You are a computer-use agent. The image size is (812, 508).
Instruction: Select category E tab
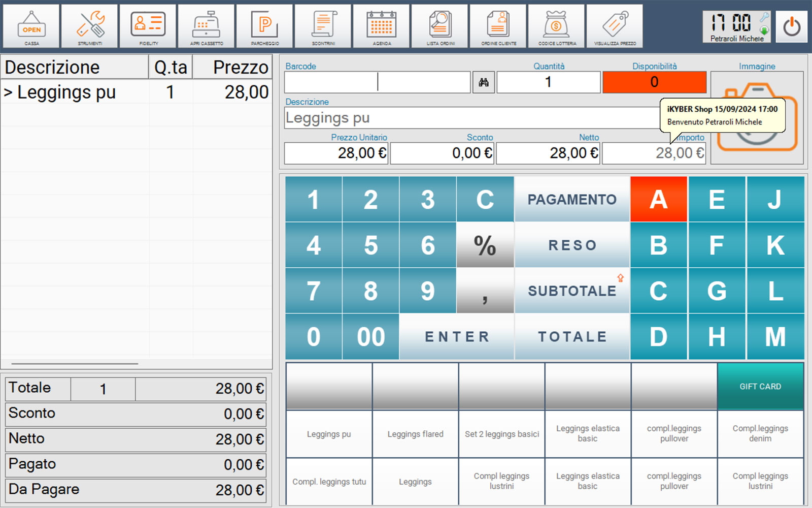(717, 199)
